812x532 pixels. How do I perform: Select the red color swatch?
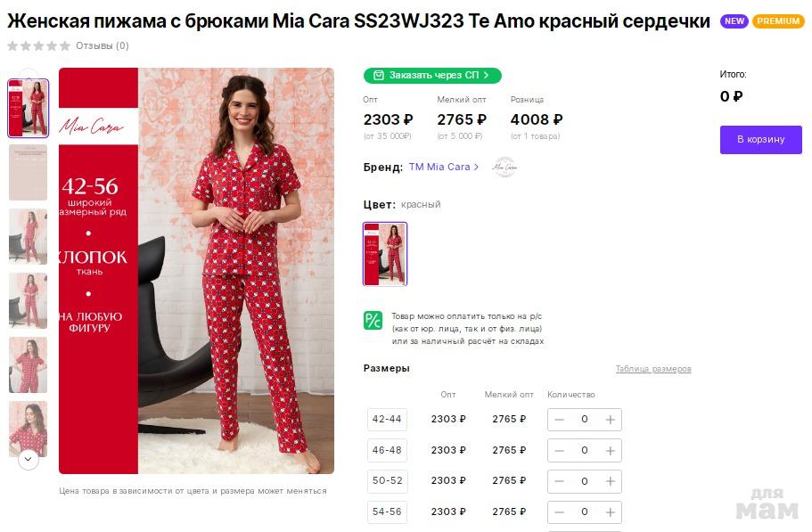click(385, 254)
